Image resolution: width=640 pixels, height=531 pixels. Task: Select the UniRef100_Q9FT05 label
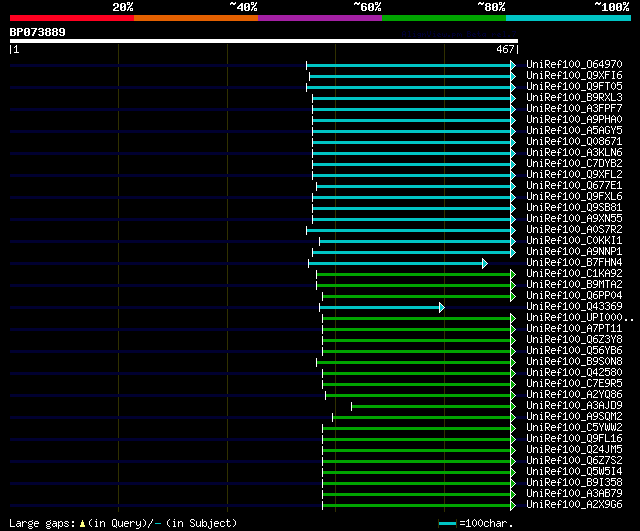point(574,87)
